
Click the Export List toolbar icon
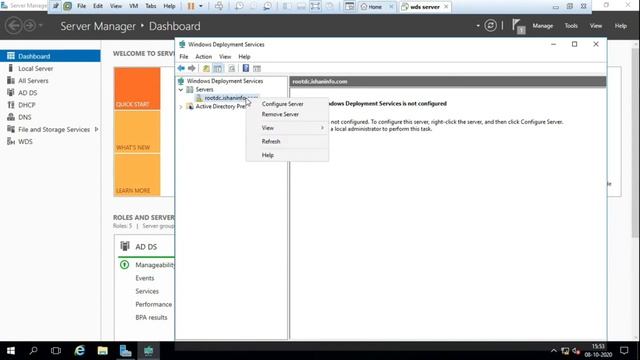pyautogui.click(x=232, y=68)
